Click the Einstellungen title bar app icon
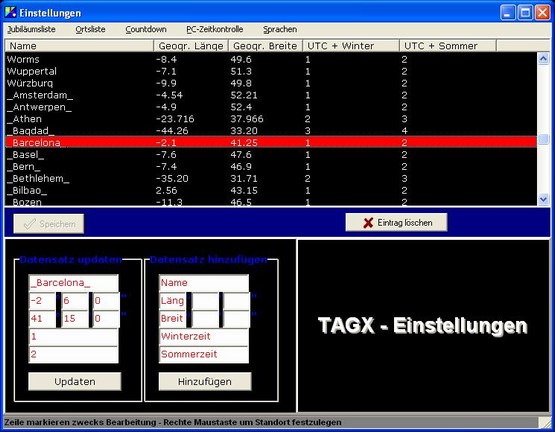Viewport: 555px width, 432px height. pyautogui.click(x=10, y=12)
